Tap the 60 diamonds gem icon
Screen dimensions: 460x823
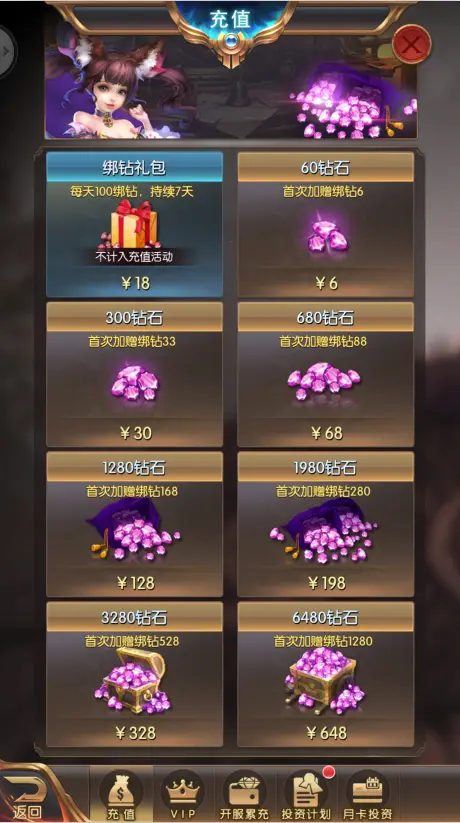[327, 235]
